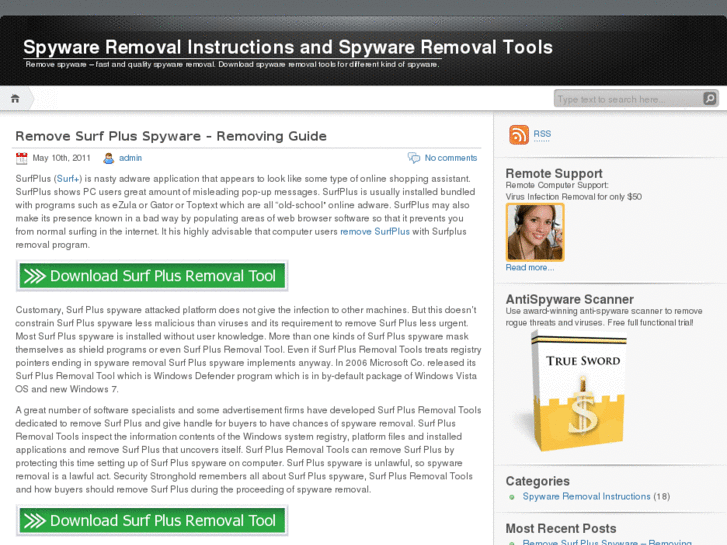
Task: Follow the 'remove SurfPlus' text link
Action: tap(375, 231)
